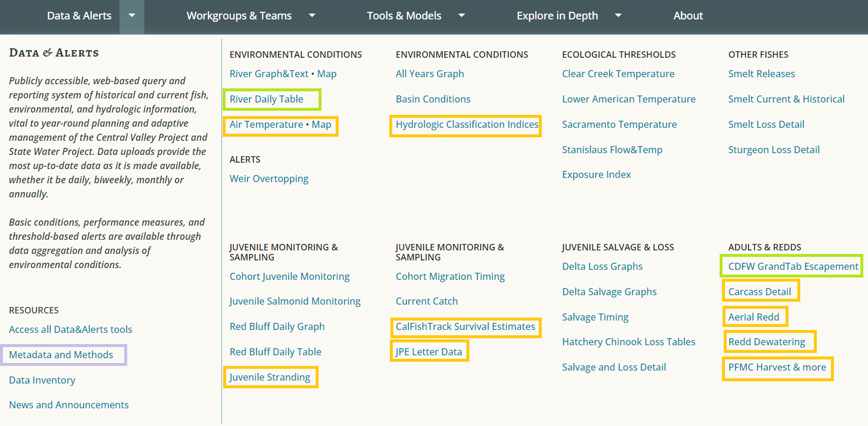This screenshot has height=426, width=868.
Task: Select CDFW GrandTab Escapement link
Action: pyautogui.click(x=793, y=266)
